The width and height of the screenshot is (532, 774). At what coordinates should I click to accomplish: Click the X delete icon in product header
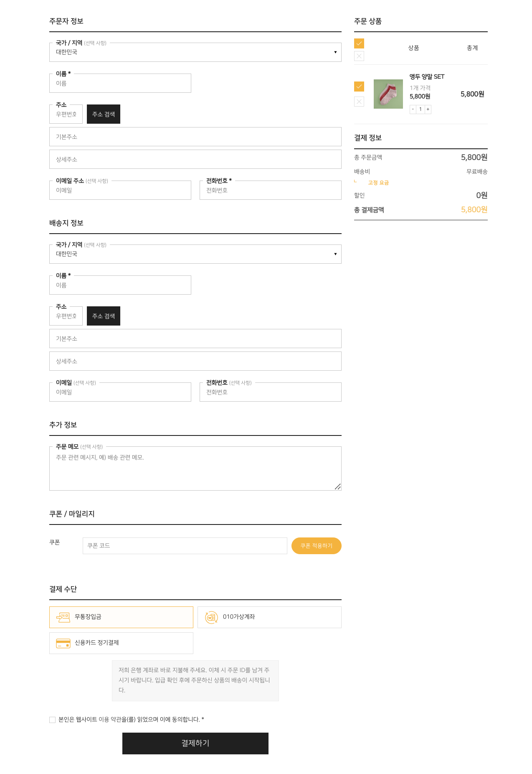(359, 56)
